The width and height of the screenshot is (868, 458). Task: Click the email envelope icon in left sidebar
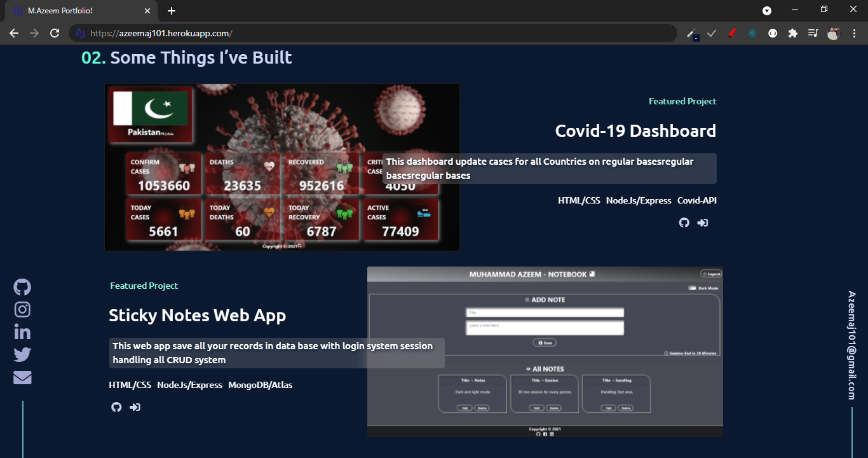click(22, 378)
